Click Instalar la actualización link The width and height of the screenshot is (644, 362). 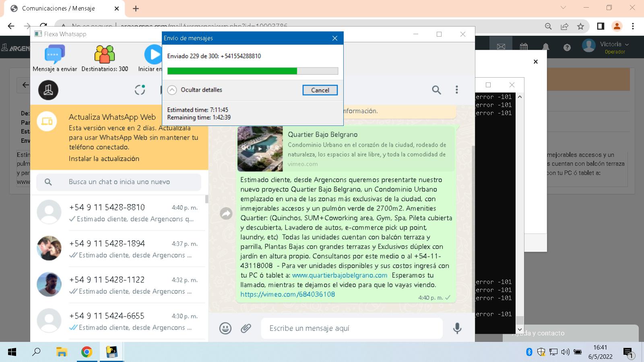(104, 158)
